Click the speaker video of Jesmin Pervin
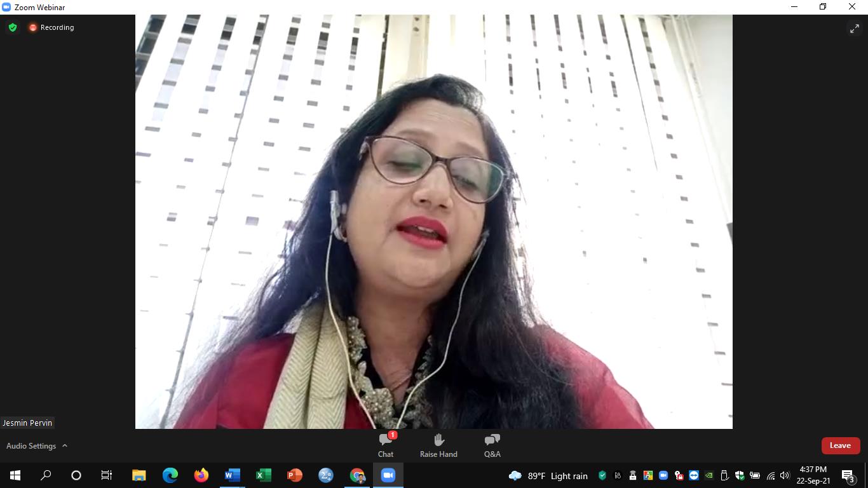868x488 pixels. (x=434, y=222)
